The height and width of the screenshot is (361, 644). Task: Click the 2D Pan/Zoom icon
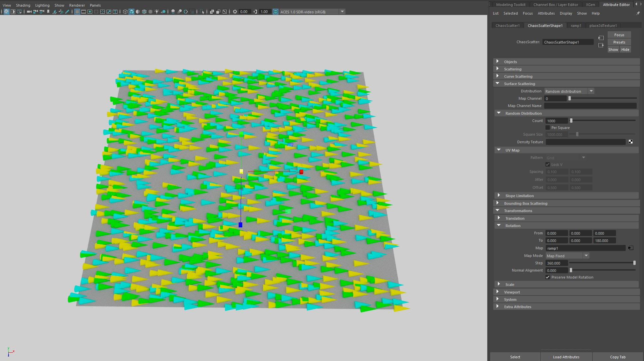point(61,12)
